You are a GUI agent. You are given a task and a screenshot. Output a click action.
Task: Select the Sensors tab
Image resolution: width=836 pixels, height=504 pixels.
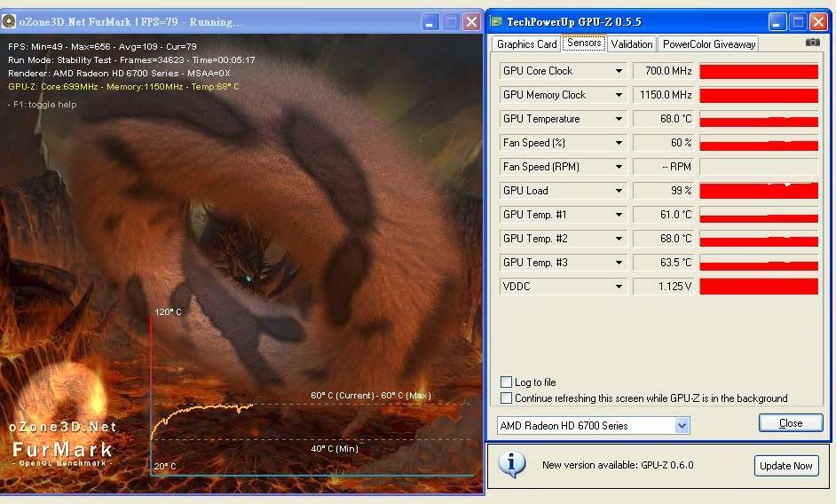pyautogui.click(x=584, y=43)
